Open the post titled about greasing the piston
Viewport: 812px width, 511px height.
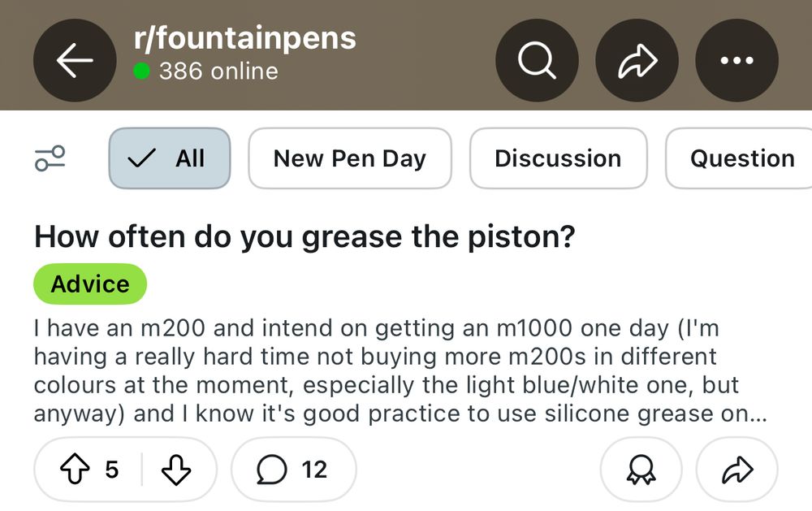coord(304,236)
